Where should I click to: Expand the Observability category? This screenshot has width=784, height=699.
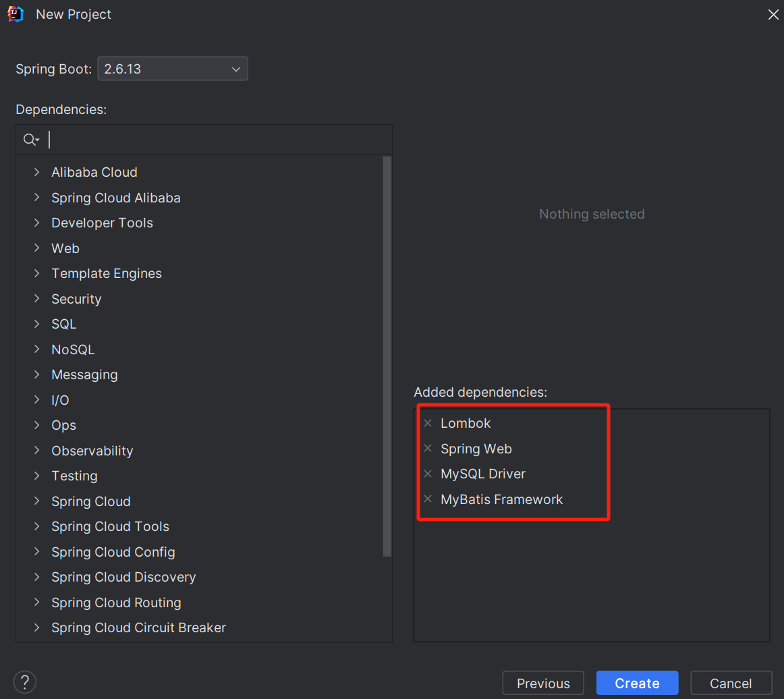(36, 450)
